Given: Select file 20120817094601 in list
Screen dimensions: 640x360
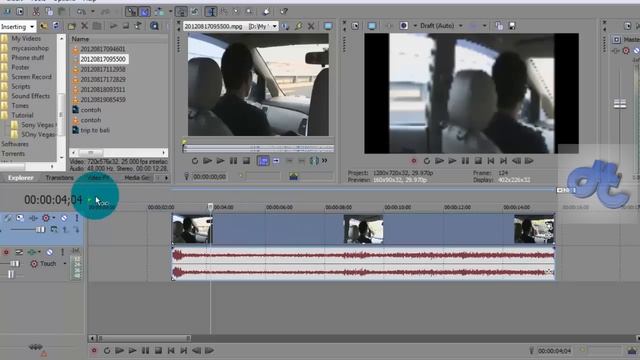Looking at the screenshot, I should click(x=103, y=49).
